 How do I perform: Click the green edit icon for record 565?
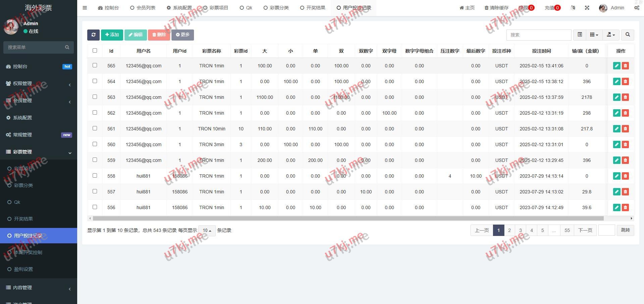point(616,66)
